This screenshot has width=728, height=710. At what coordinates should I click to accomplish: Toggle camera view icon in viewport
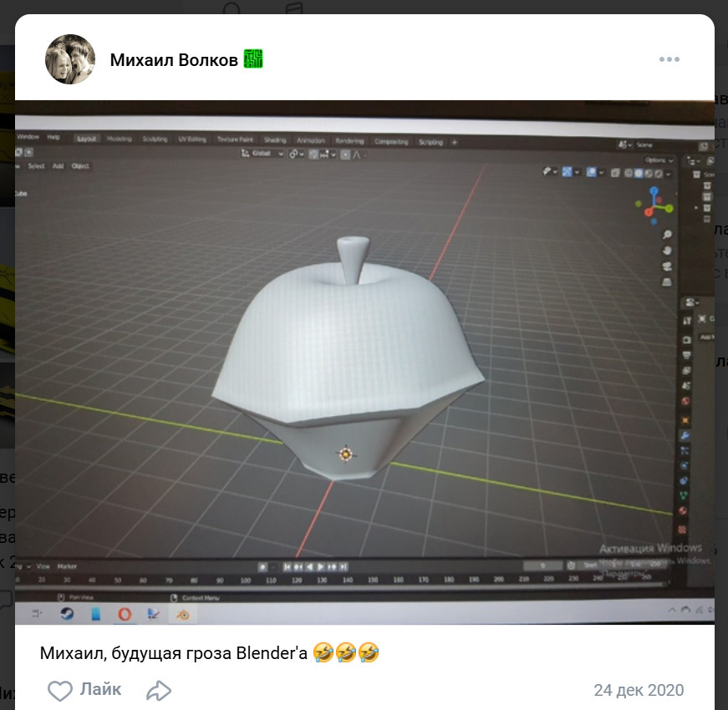coord(667,267)
